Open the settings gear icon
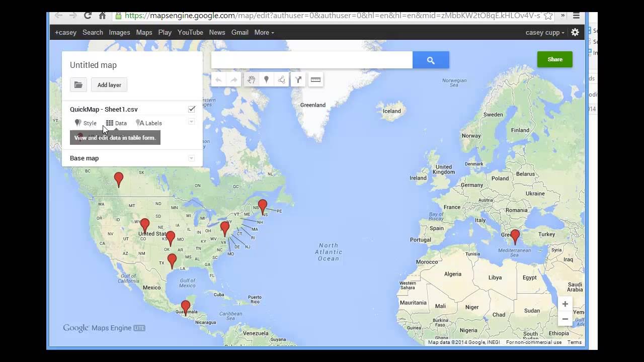644x362 pixels. (575, 32)
